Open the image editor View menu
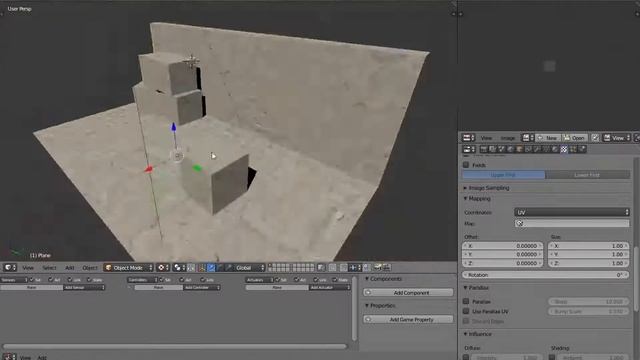Screen dimensions: 640x360 (486, 138)
